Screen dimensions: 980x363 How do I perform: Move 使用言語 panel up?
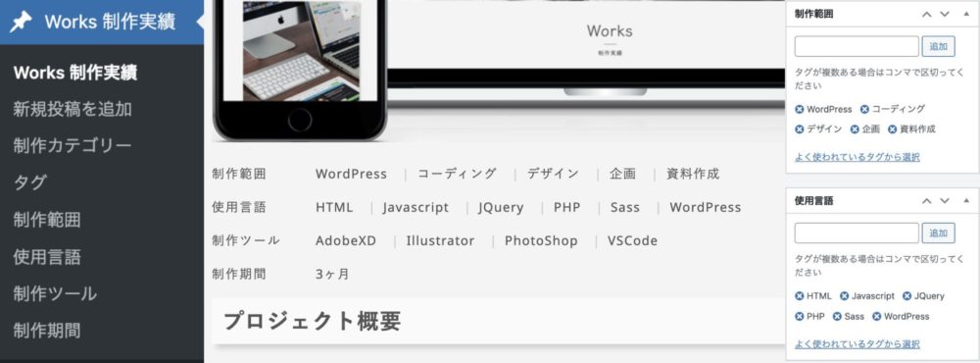tap(927, 201)
